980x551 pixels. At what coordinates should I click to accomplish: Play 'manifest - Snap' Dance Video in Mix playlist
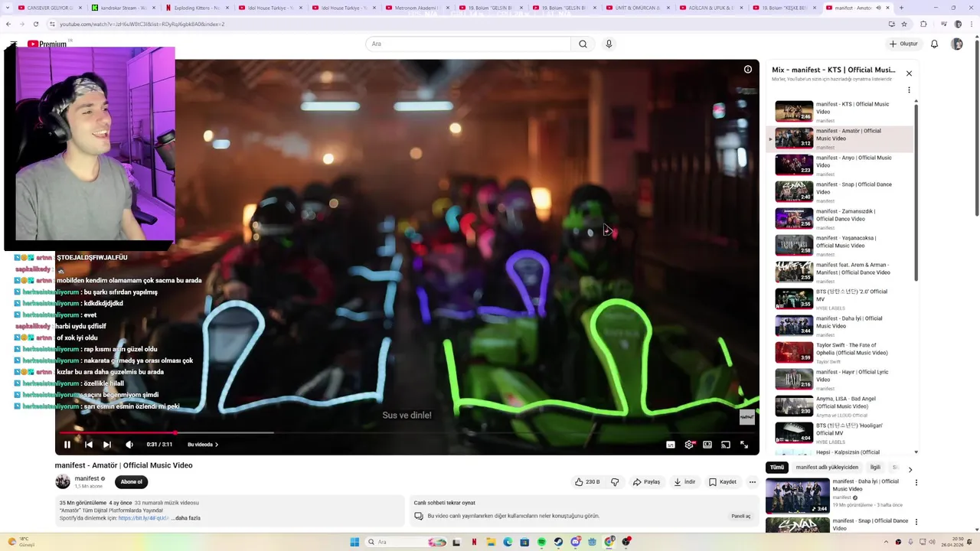tap(840, 192)
